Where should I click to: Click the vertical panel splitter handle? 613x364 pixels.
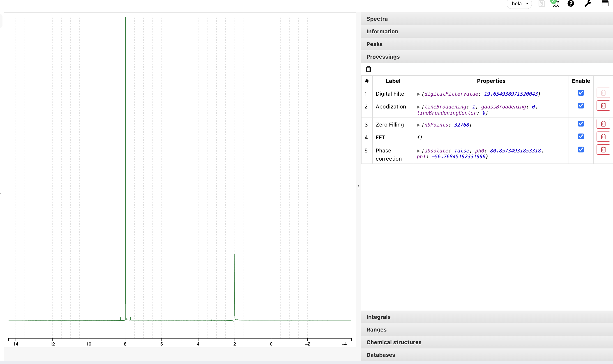[x=358, y=187]
